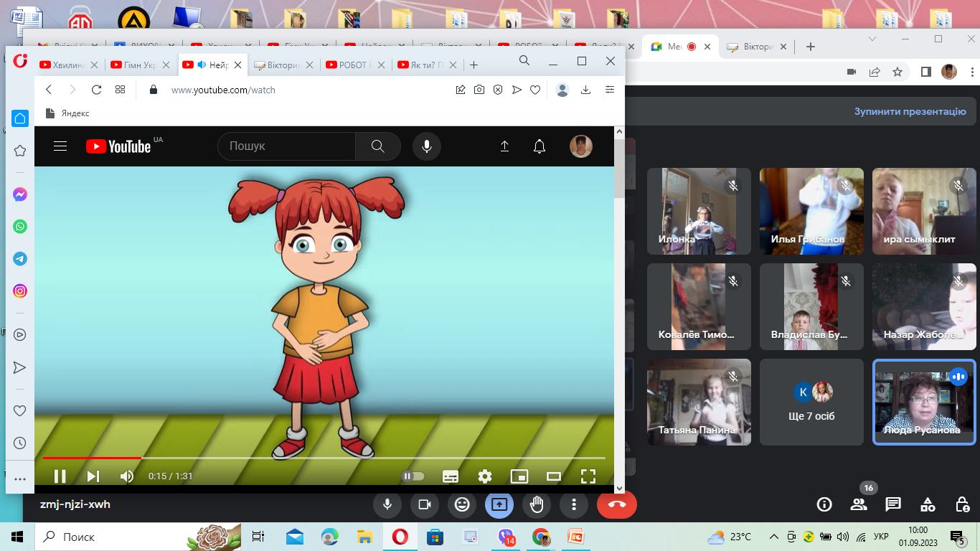
Task: Open Meet chat panel
Action: coord(893,504)
